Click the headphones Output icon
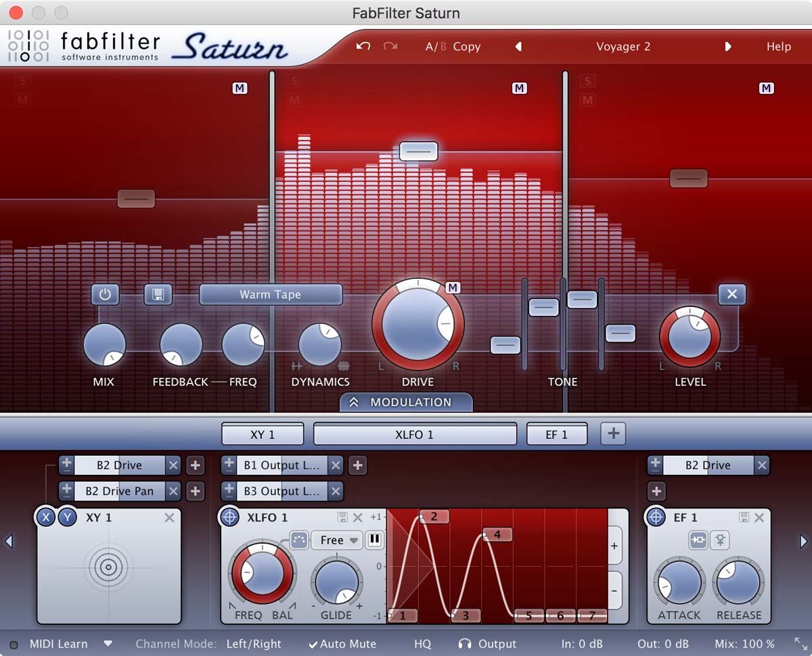The width and height of the screenshot is (812, 656). click(465, 644)
